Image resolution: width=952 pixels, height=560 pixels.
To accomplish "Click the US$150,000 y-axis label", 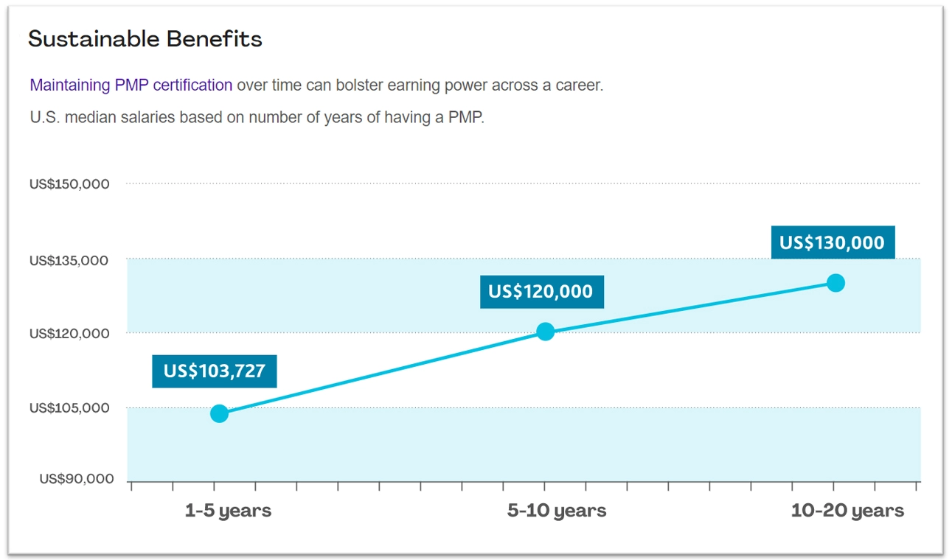I will click(69, 184).
